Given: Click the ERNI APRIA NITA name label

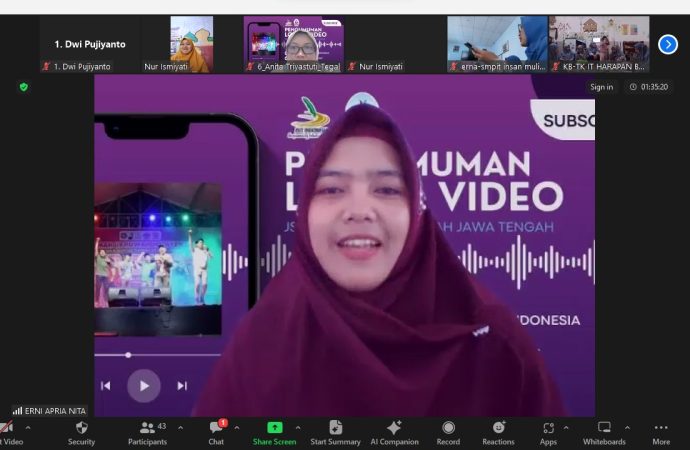Looking at the screenshot, I should tap(55, 411).
